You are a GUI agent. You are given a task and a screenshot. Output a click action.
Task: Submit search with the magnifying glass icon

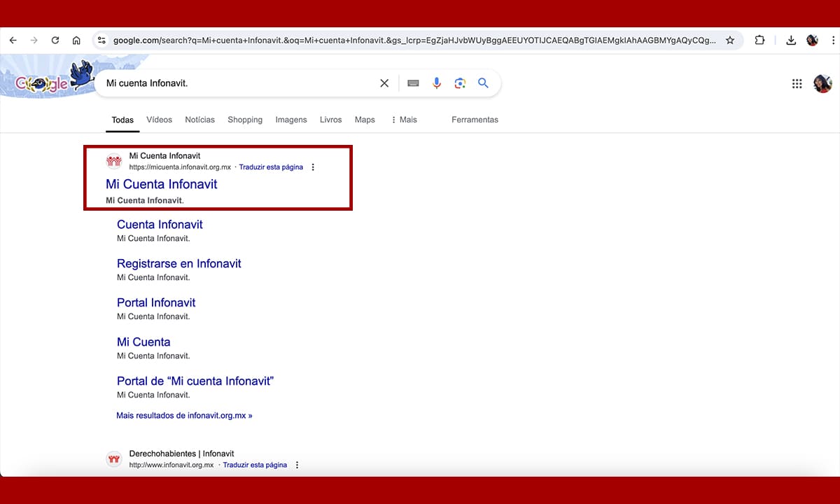(x=483, y=83)
